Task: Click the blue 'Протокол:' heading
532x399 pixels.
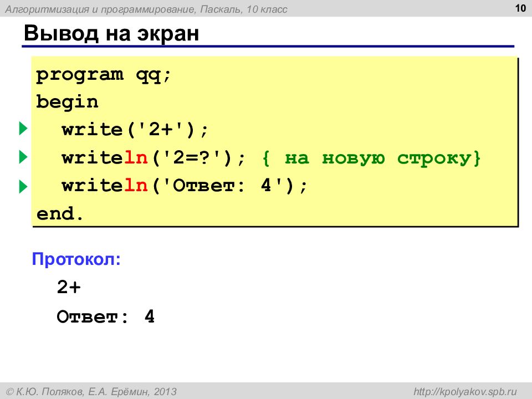Action: (76, 259)
